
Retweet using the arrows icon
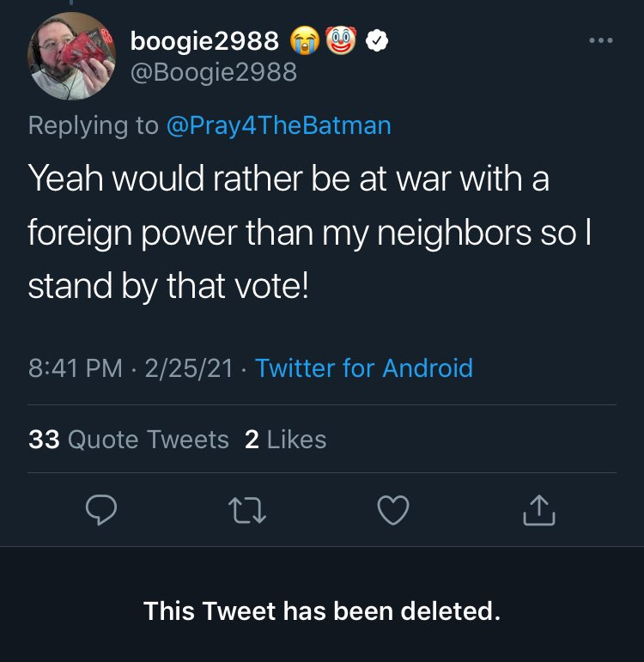pyautogui.click(x=247, y=510)
